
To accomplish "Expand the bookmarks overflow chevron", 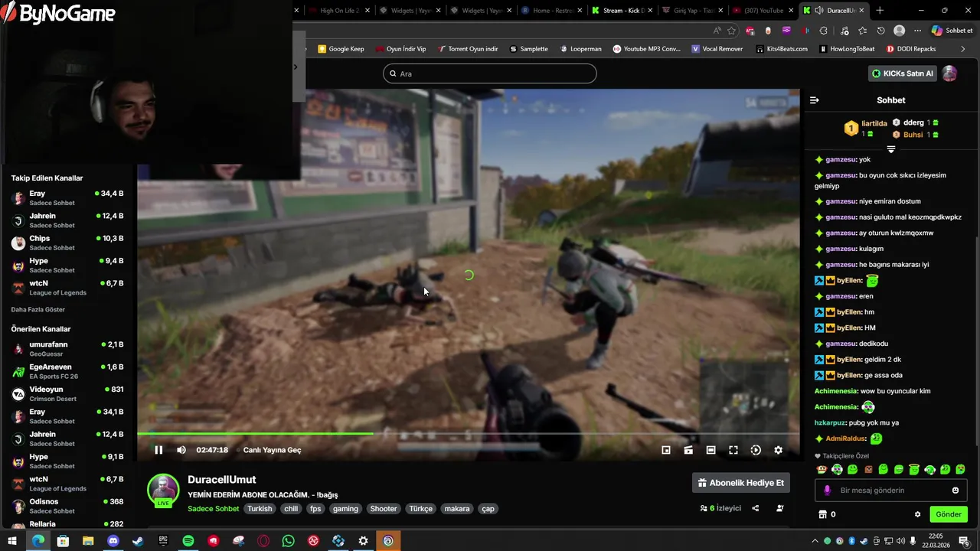I will click(x=963, y=49).
